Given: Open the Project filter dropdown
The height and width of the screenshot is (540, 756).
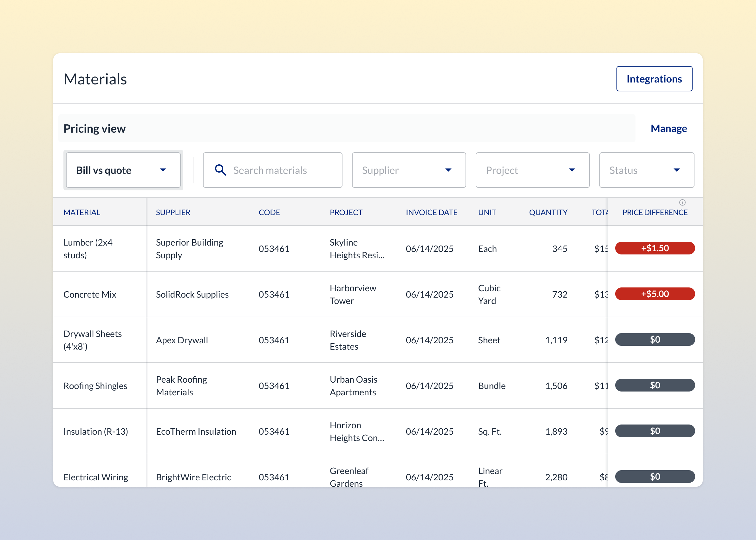Looking at the screenshot, I should (532, 170).
